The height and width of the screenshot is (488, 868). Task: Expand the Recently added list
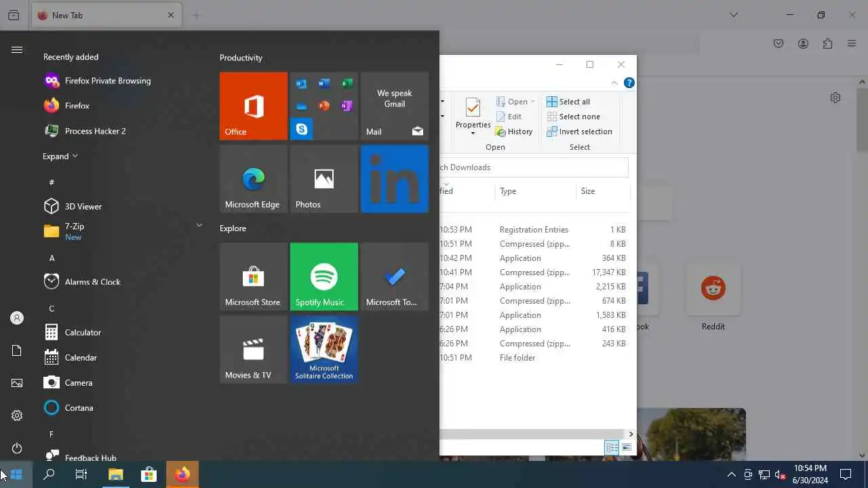pos(60,156)
